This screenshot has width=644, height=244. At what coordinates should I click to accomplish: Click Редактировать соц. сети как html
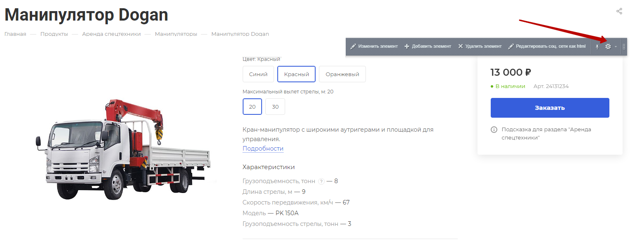coord(546,46)
